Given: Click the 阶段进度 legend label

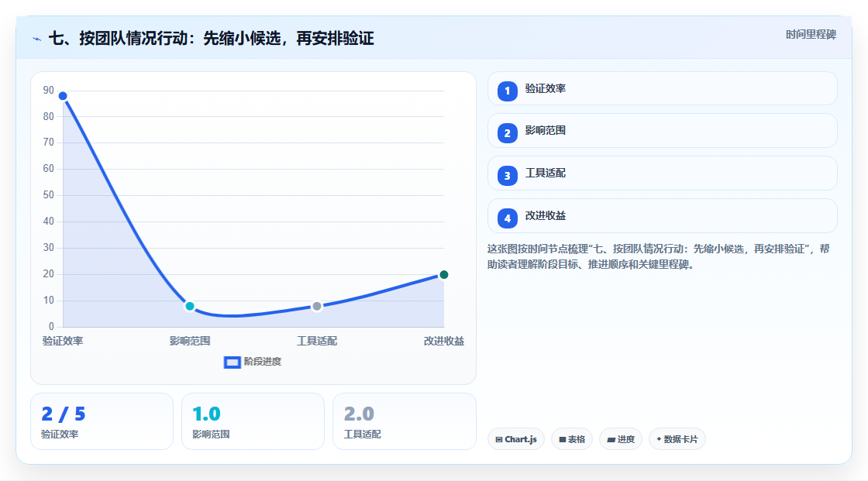Looking at the screenshot, I should point(263,362).
